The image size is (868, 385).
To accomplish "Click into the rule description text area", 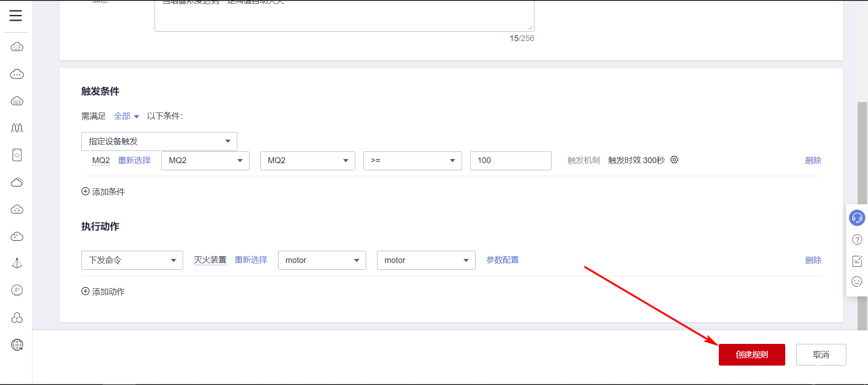I will pyautogui.click(x=344, y=16).
